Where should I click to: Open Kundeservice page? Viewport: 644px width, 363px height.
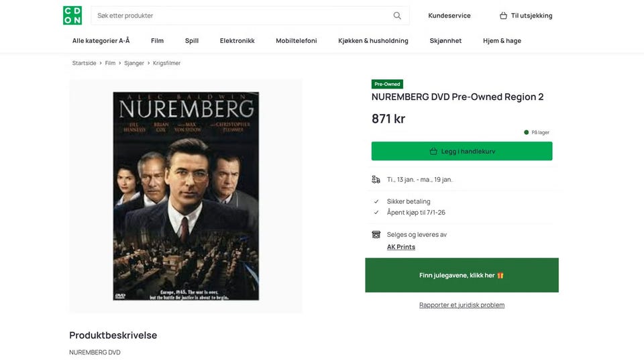coord(449,15)
